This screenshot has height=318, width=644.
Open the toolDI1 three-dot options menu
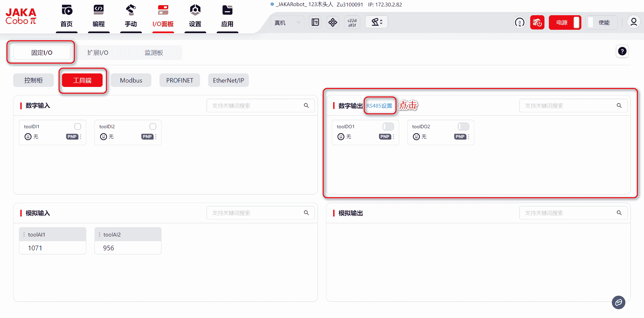pyautogui.click(x=81, y=137)
